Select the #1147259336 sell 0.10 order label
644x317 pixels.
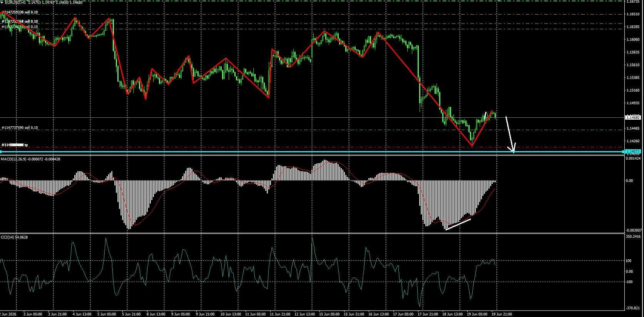tap(20, 12)
